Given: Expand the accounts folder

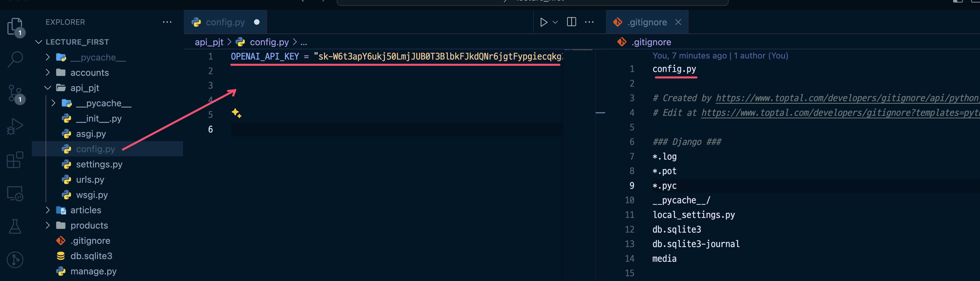Looking at the screenshot, I should [x=89, y=72].
